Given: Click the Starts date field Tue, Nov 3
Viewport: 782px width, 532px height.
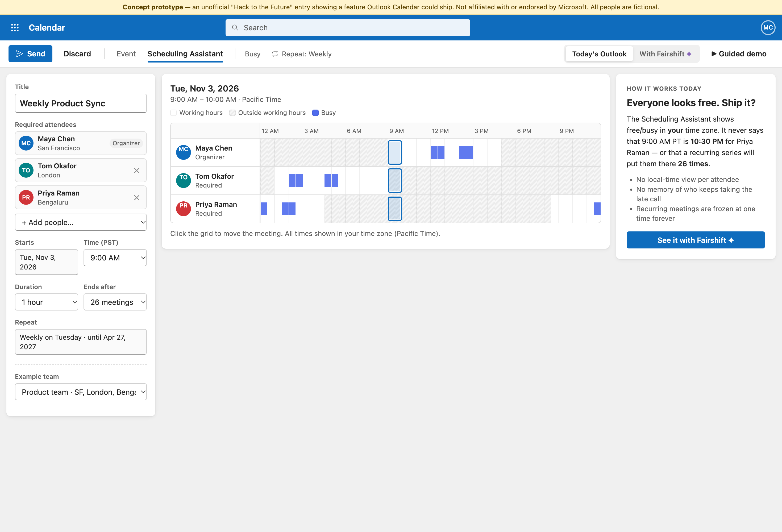Looking at the screenshot, I should pos(47,262).
